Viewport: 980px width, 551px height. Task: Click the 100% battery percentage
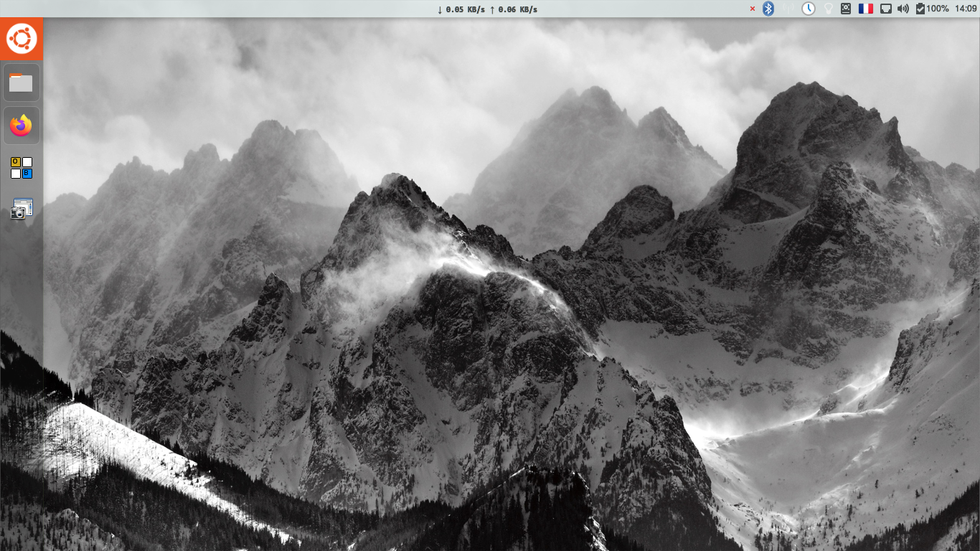(938, 9)
